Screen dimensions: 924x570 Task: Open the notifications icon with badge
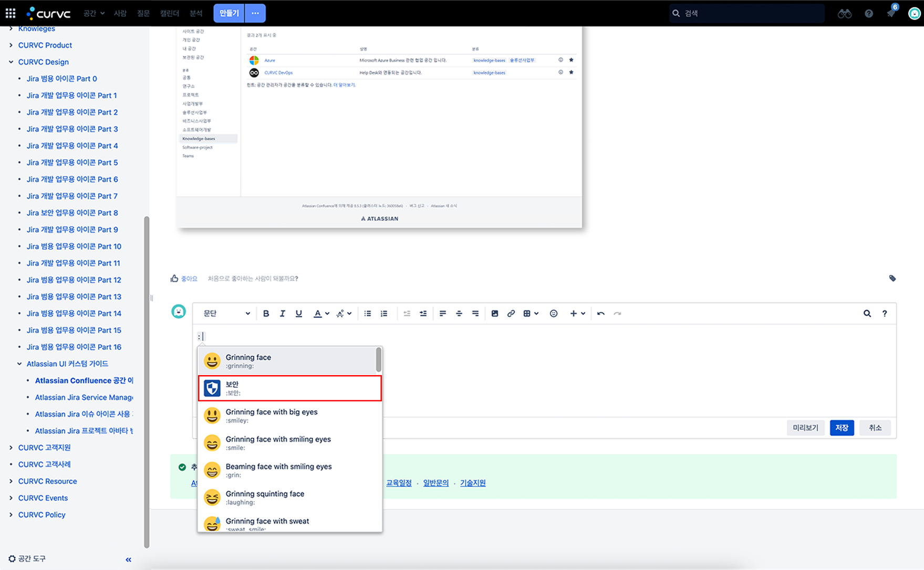[891, 13]
